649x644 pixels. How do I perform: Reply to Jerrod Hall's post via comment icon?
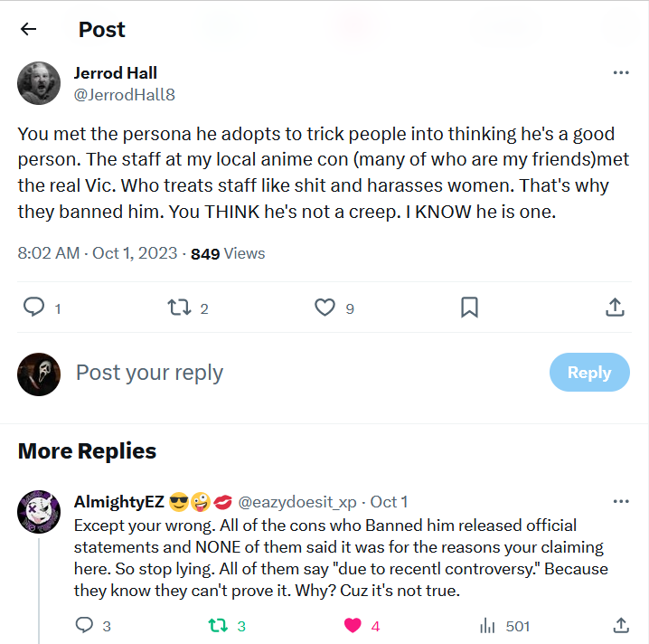(x=34, y=308)
